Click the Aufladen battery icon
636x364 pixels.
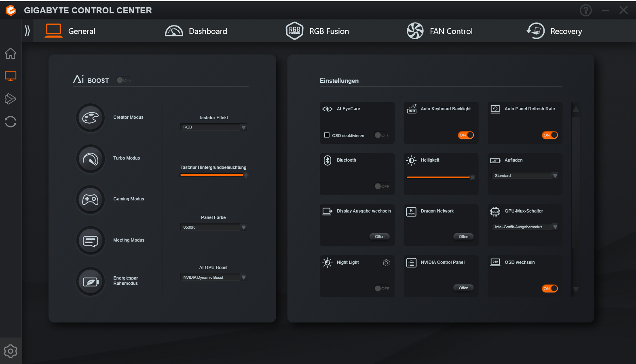(495, 160)
